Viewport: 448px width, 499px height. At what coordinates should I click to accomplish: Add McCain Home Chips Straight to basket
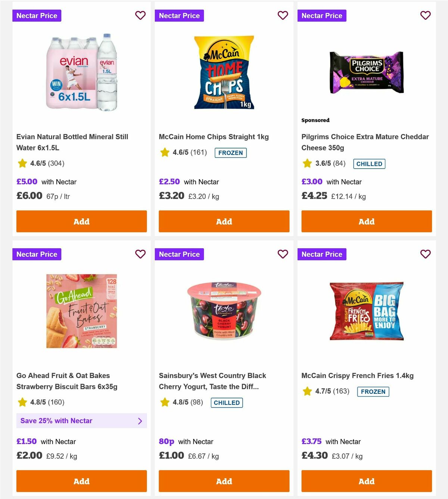[224, 221]
